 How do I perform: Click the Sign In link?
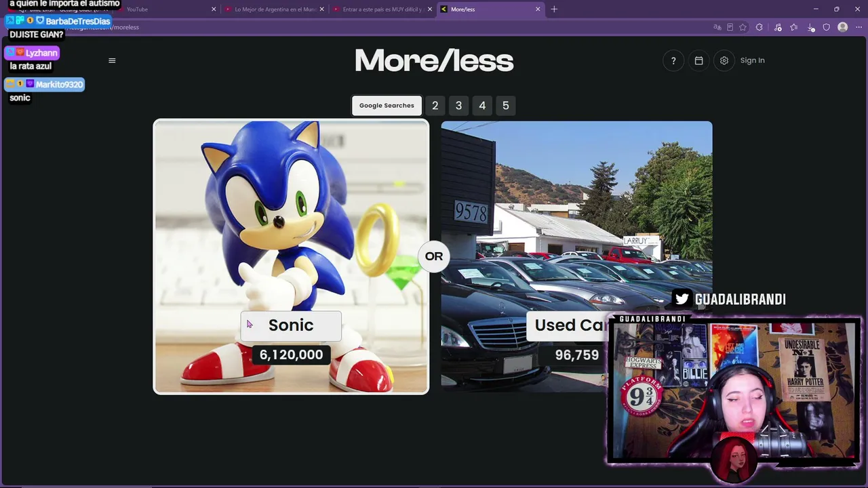click(x=752, y=60)
